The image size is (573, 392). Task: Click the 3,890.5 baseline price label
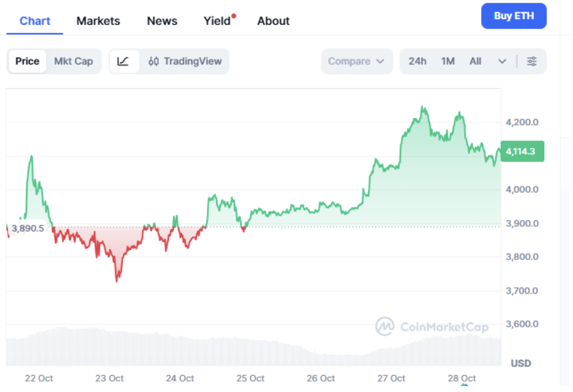pyautogui.click(x=28, y=228)
